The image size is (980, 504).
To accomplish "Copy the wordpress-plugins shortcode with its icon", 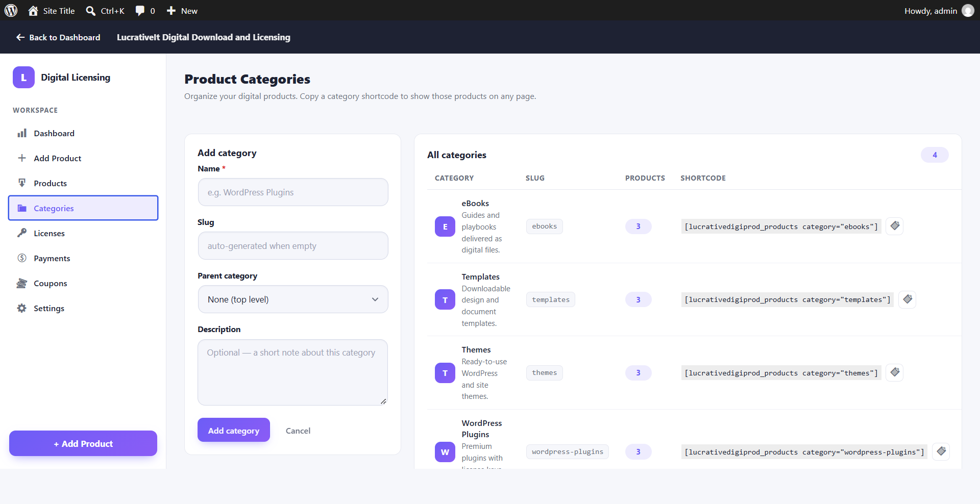I will (x=941, y=451).
